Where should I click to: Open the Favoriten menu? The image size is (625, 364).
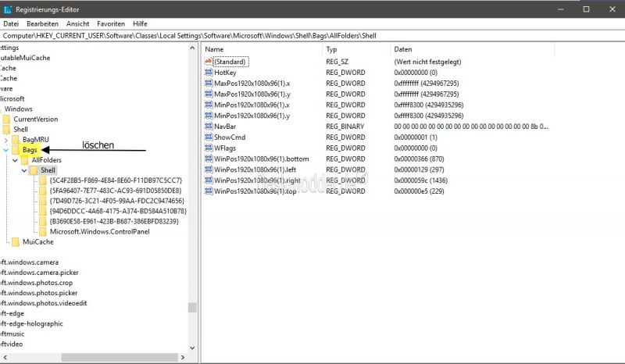[x=111, y=23]
